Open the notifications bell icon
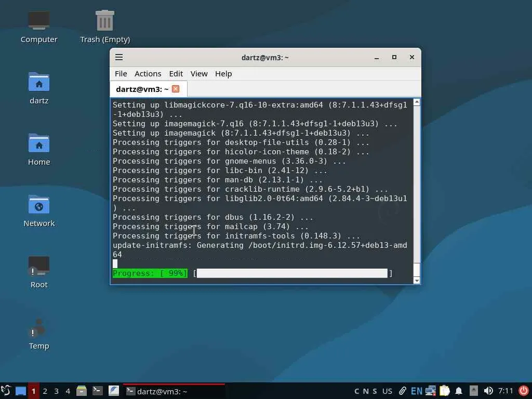The height and width of the screenshot is (399, 532). click(x=459, y=391)
